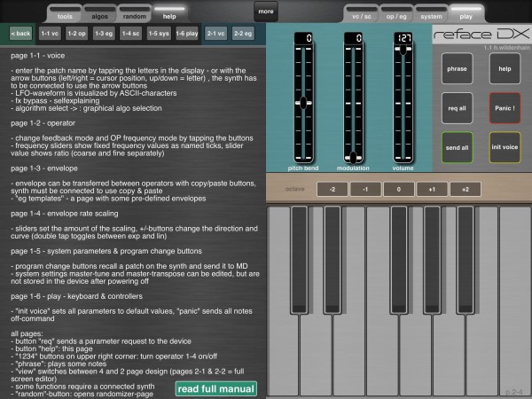Viewport: 532px width, 399px height.
Task: Select the help tab
Action: pos(169,13)
